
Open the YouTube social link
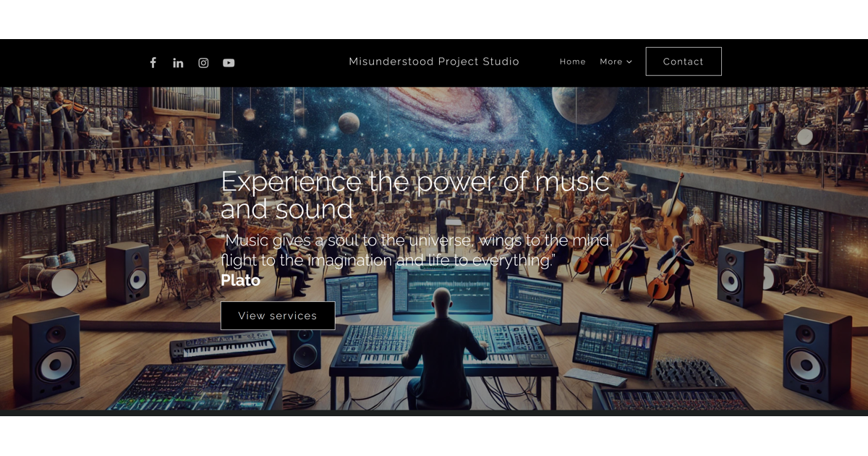[229, 63]
